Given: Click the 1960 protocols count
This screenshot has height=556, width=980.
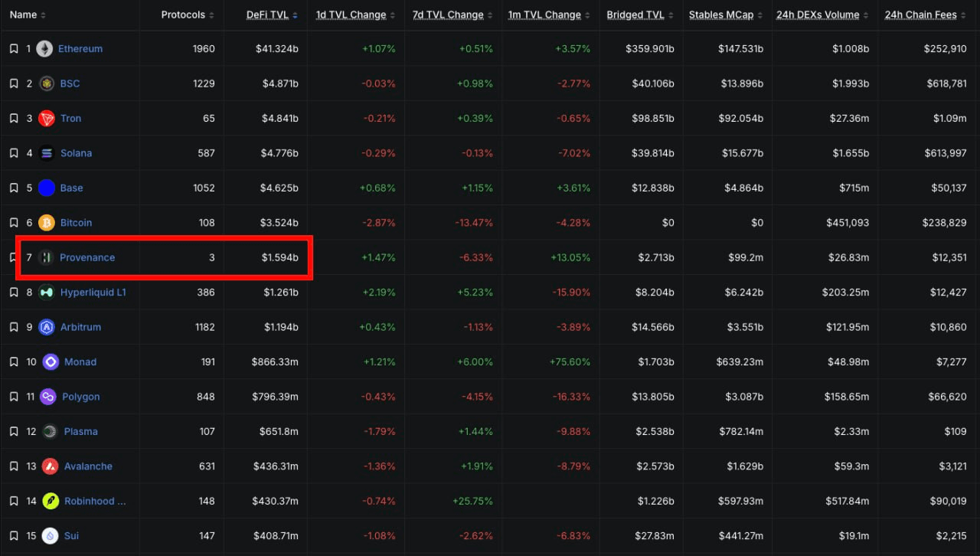Looking at the screenshot, I should [204, 49].
